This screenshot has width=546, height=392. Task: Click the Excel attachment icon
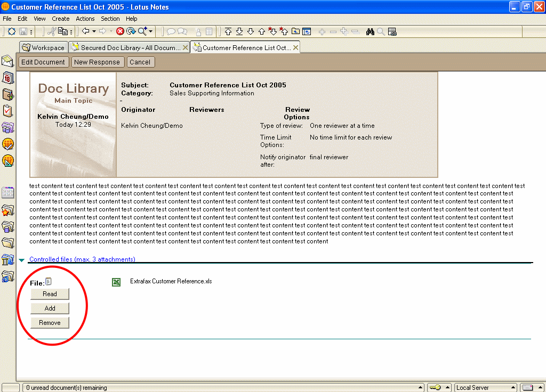click(116, 282)
